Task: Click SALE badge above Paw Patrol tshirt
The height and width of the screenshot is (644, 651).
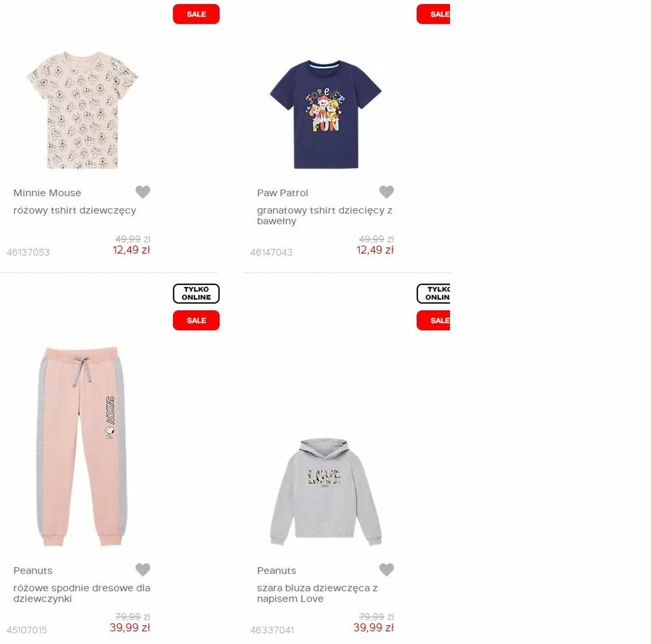Action: 433,14
